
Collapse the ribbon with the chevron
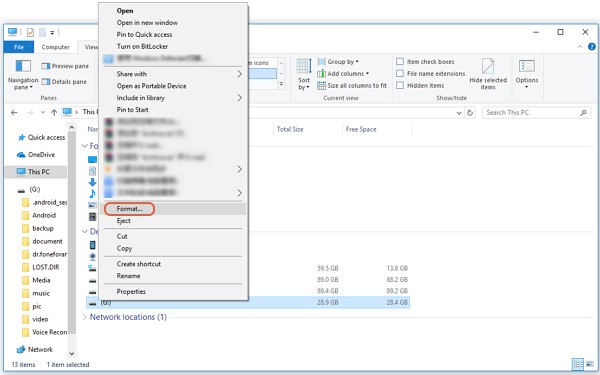pos(580,47)
